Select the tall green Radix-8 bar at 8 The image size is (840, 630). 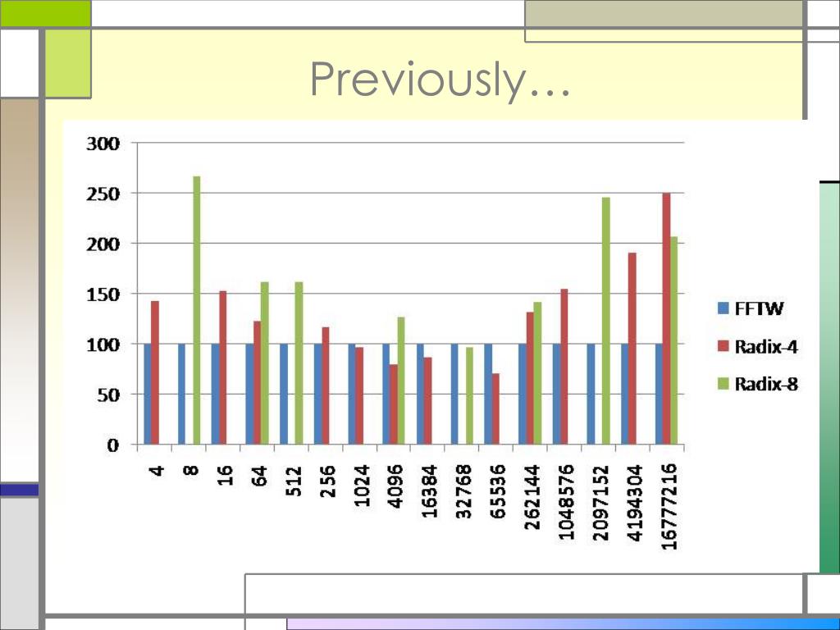[197, 310]
